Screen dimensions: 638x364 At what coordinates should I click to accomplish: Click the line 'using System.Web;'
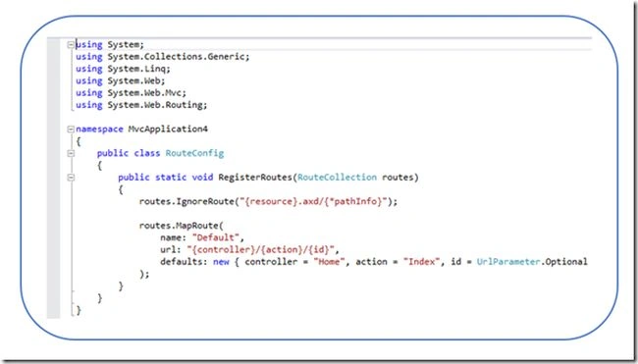coord(121,80)
